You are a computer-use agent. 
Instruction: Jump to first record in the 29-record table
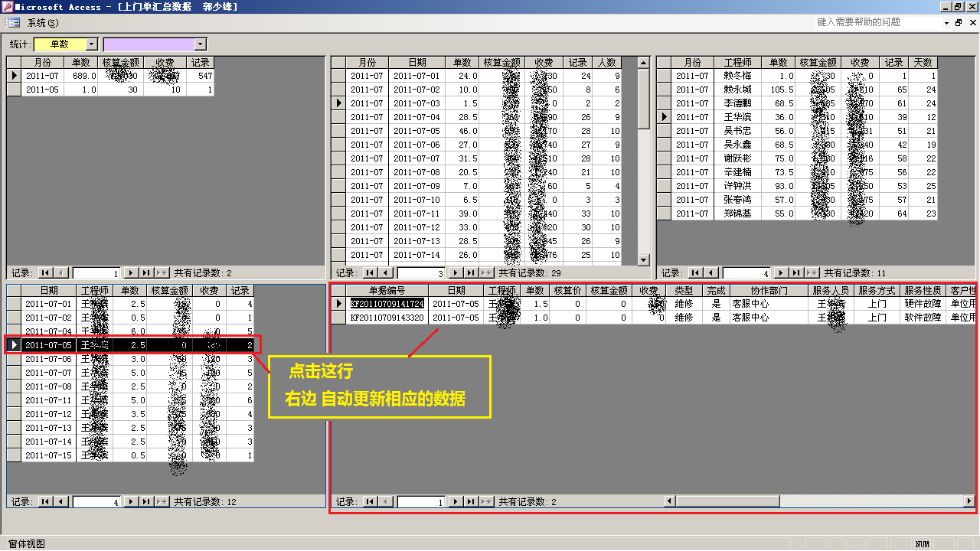[x=370, y=273]
